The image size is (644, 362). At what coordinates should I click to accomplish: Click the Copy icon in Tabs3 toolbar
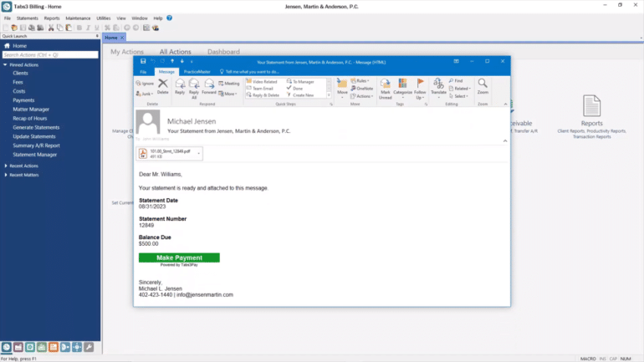click(x=60, y=28)
